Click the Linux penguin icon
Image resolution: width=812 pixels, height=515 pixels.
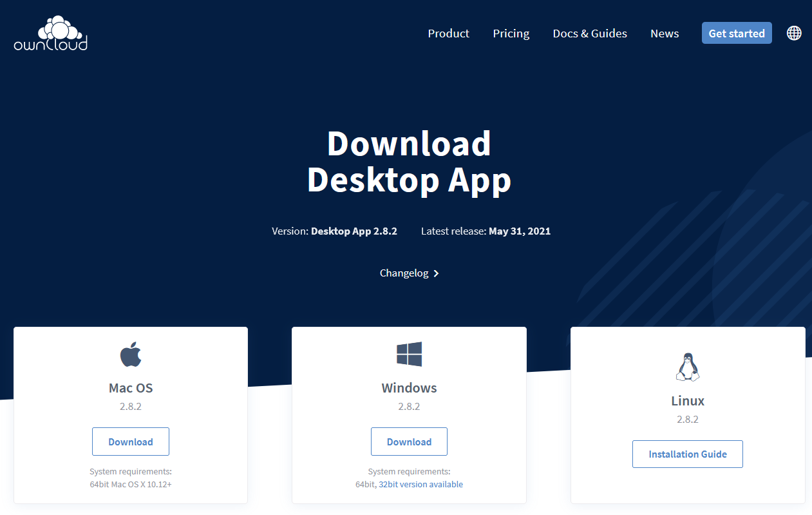click(688, 367)
